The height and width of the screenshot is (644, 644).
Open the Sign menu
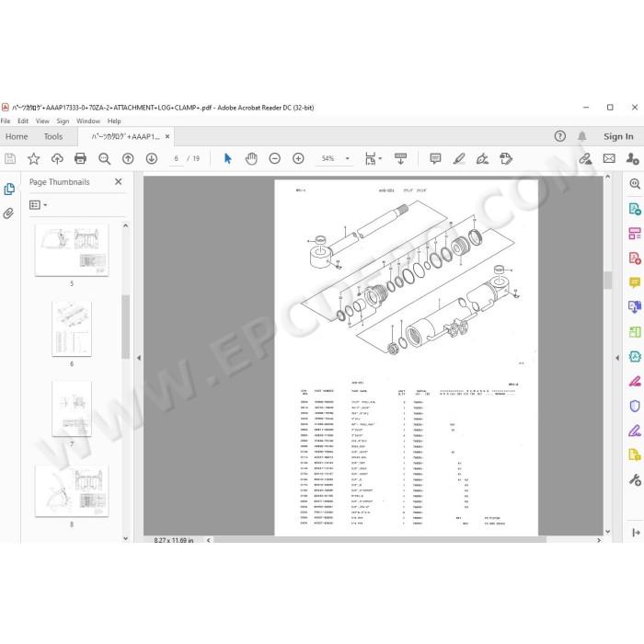63,121
